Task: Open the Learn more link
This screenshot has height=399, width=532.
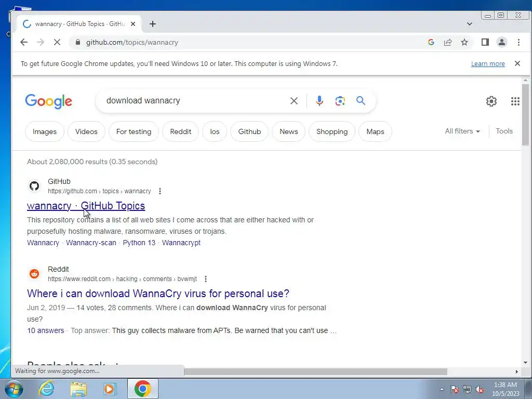Action: click(488, 64)
